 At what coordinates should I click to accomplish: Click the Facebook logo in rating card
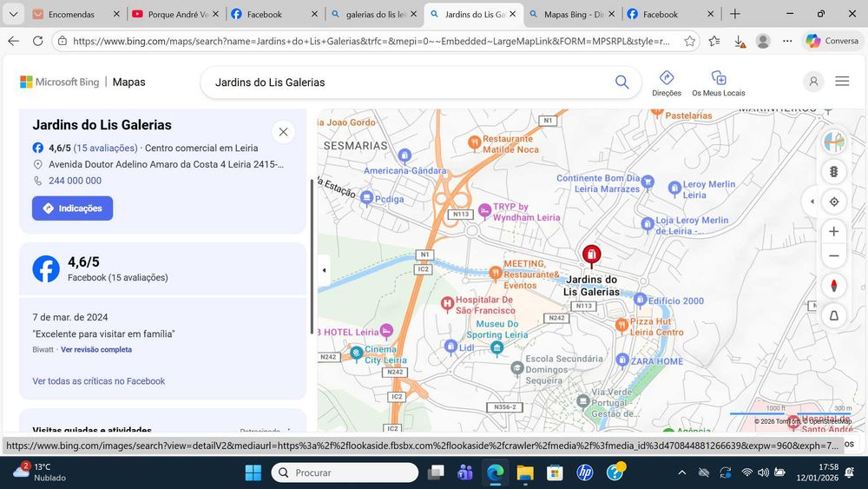pyautogui.click(x=46, y=269)
